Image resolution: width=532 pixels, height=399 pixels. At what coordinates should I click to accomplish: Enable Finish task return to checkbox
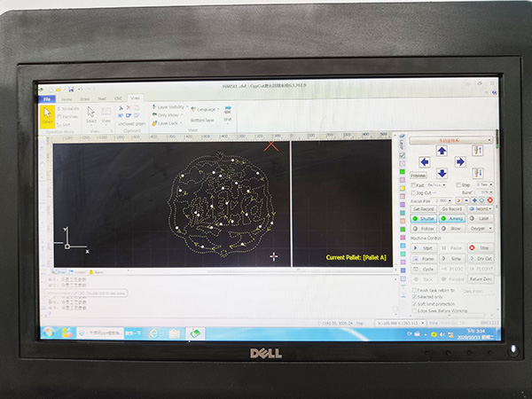[414, 291]
